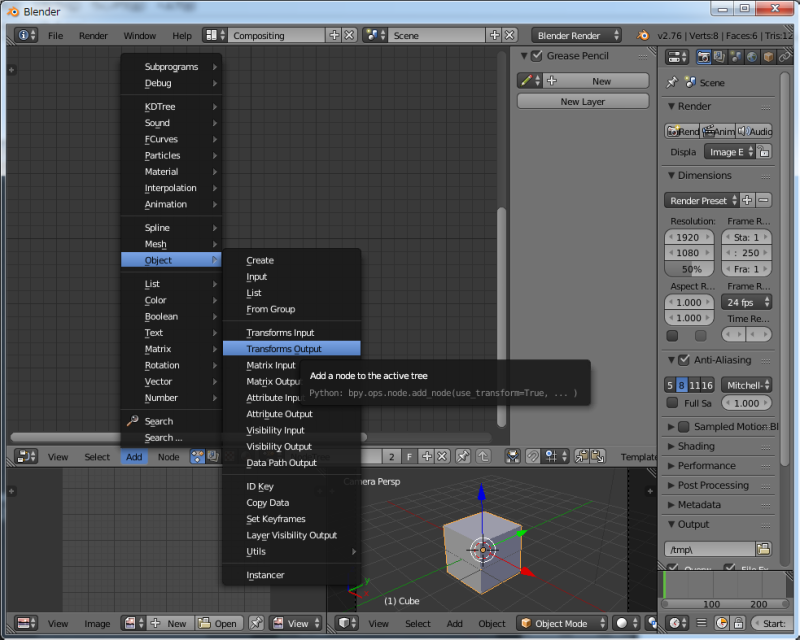Click the Audio mixdown button
800x640 pixels.
754,131
